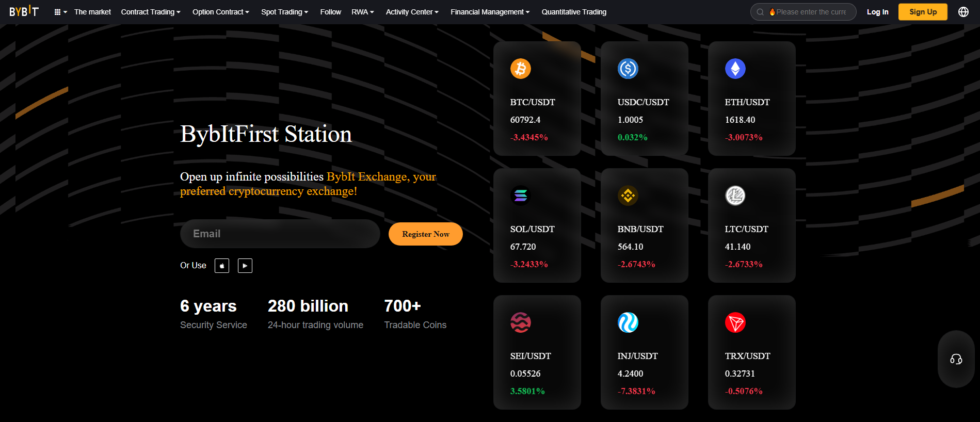Click the Register Now button
Image resolution: width=980 pixels, height=422 pixels.
click(426, 234)
